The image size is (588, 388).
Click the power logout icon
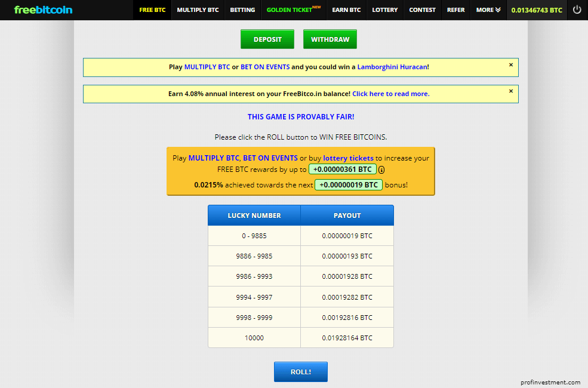click(x=577, y=10)
